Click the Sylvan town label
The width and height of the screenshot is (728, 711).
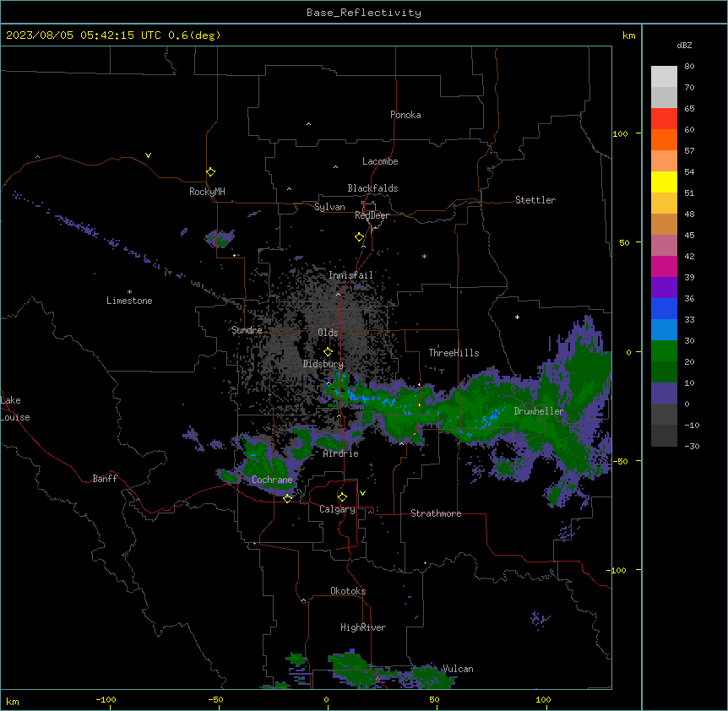coord(329,207)
